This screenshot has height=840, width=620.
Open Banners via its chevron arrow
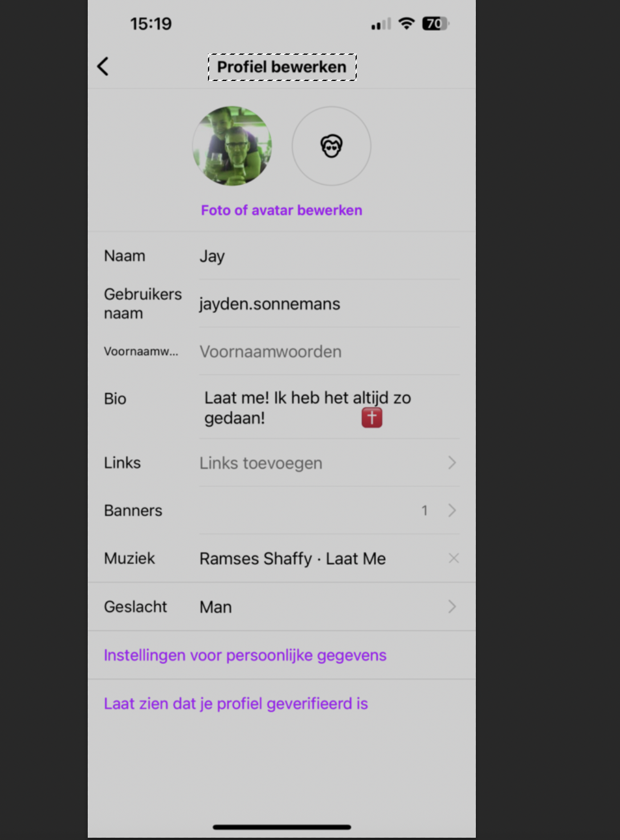click(x=452, y=510)
